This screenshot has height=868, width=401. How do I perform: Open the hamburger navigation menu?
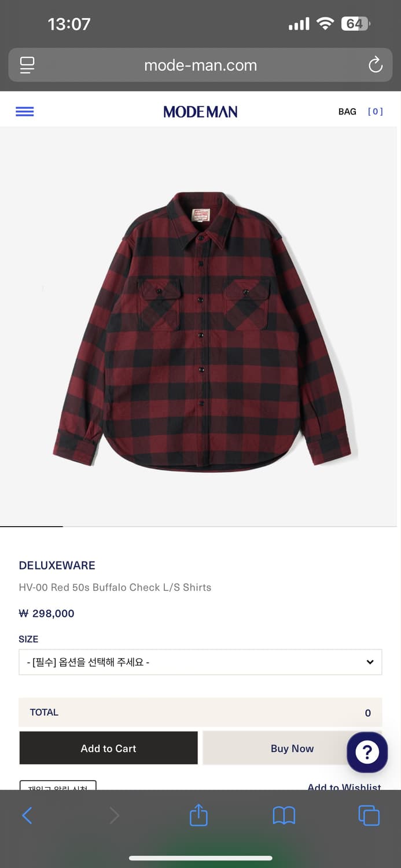click(x=24, y=112)
